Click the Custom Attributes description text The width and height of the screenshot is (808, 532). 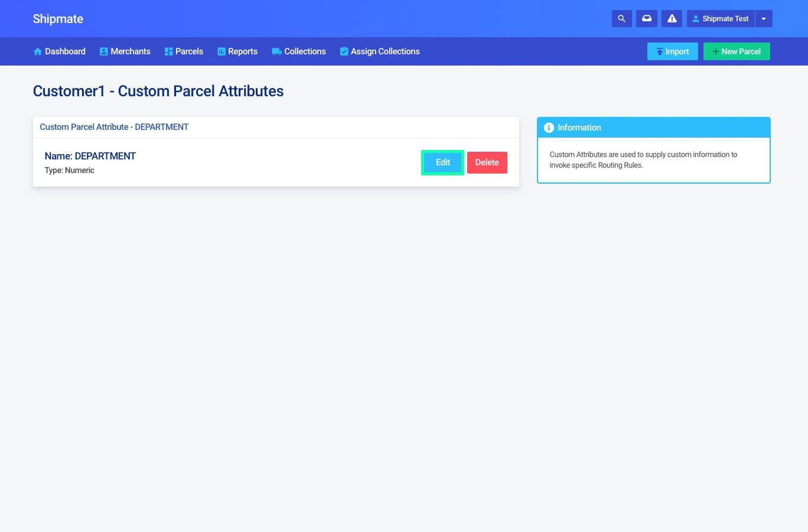643,160
